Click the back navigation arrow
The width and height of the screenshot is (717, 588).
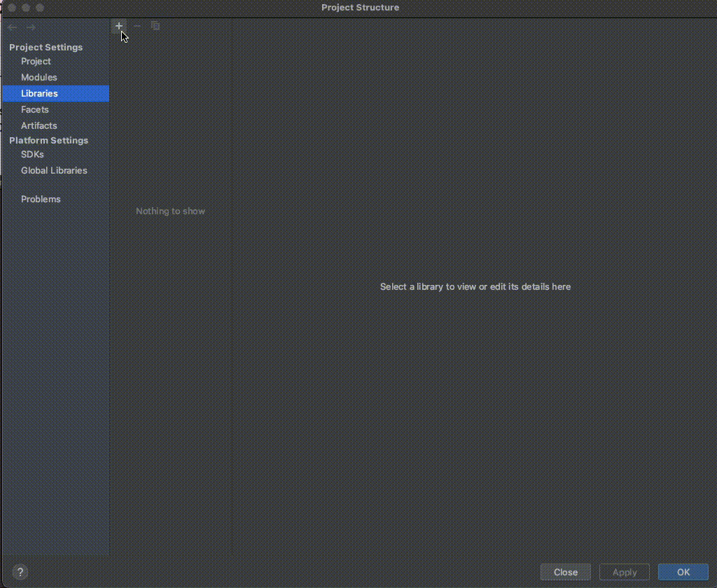click(x=12, y=27)
